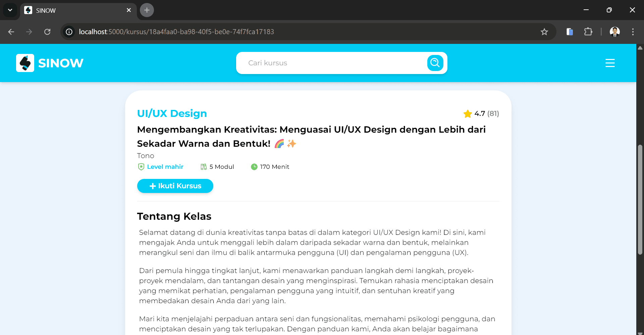This screenshot has height=335, width=644.
Task: Click the UI/UX Design category link
Action: click(172, 114)
